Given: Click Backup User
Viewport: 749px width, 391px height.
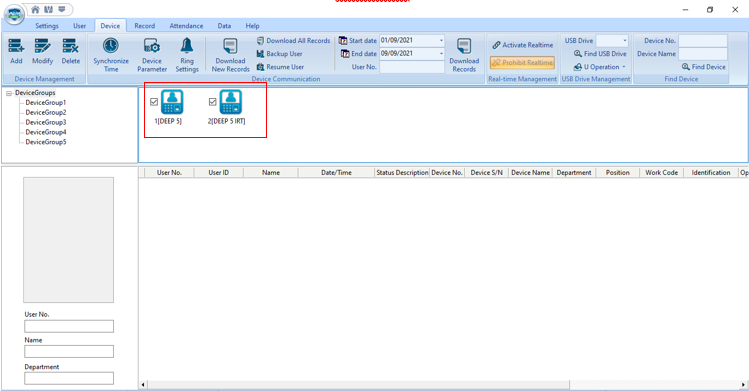Looking at the screenshot, I should pos(279,54).
